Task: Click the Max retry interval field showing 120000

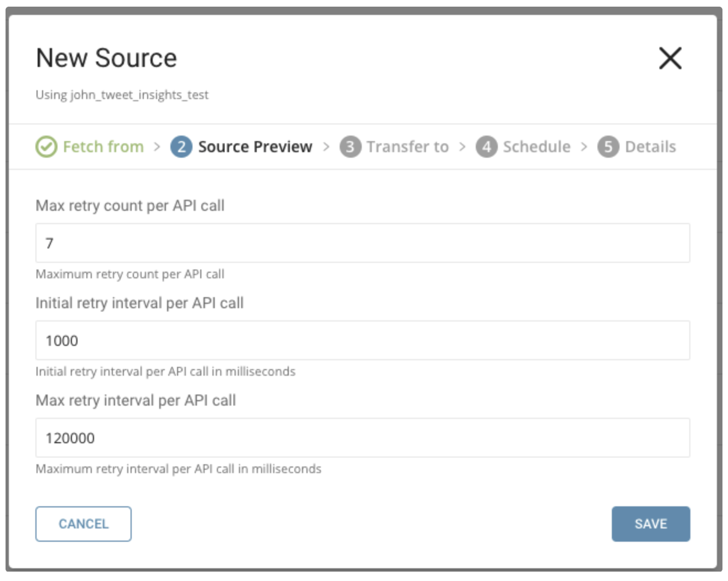Action: (x=362, y=438)
